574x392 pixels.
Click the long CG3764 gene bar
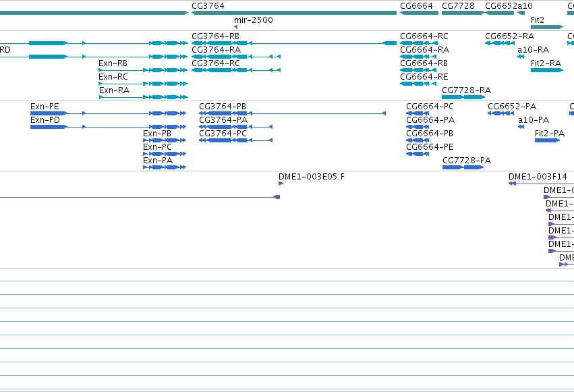point(294,13)
